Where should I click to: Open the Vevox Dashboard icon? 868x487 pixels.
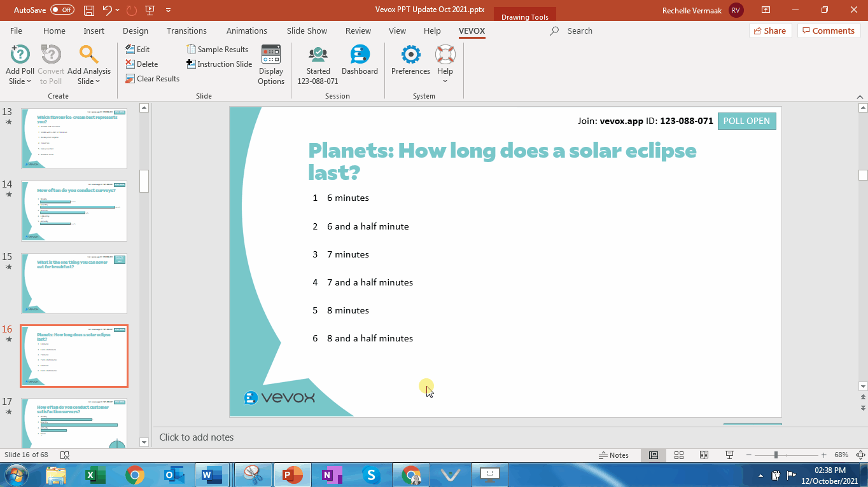click(x=360, y=55)
